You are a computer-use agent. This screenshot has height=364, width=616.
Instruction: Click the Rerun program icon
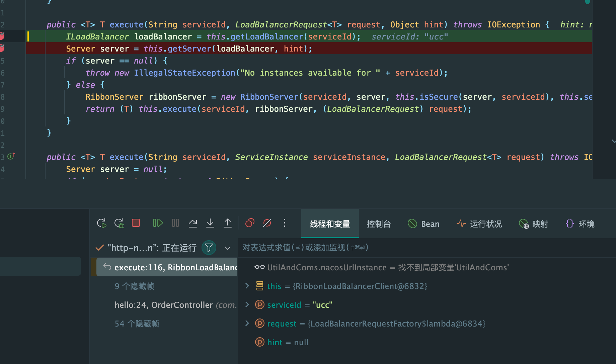pos(101,223)
